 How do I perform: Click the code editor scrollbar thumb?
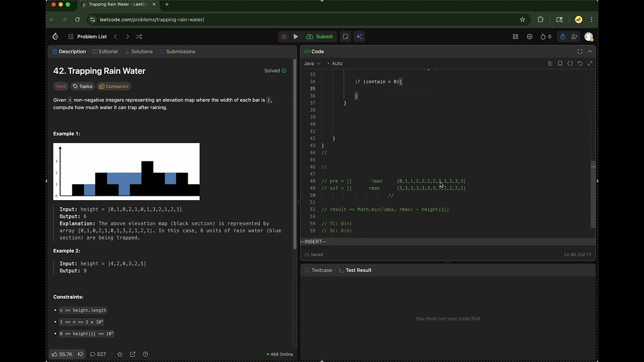point(593,196)
